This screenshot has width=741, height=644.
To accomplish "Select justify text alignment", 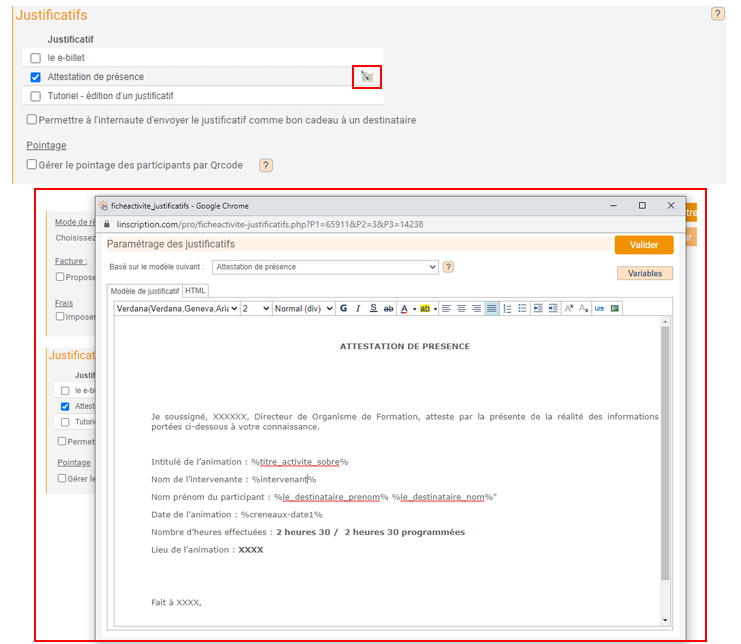I will tap(492, 309).
